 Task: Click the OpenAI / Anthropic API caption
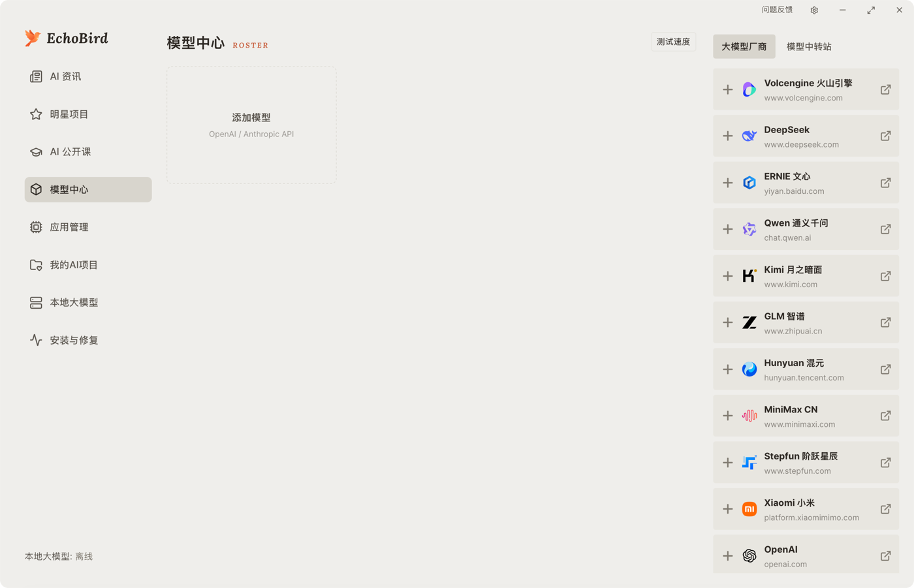(x=251, y=134)
